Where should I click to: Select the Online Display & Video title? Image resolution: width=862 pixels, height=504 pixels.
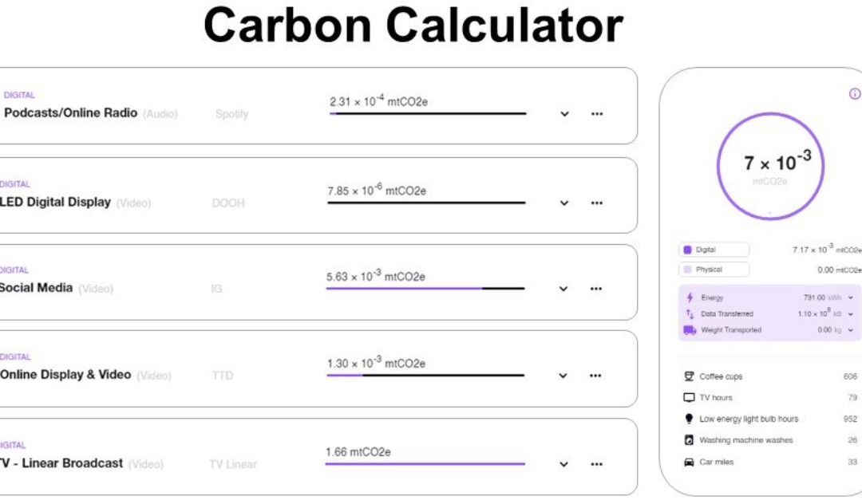65,375
